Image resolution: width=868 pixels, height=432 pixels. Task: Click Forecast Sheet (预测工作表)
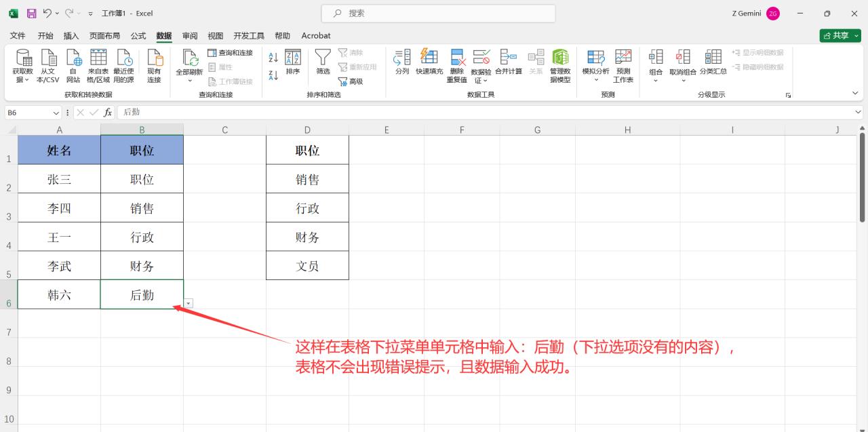pyautogui.click(x=623, y=66)
